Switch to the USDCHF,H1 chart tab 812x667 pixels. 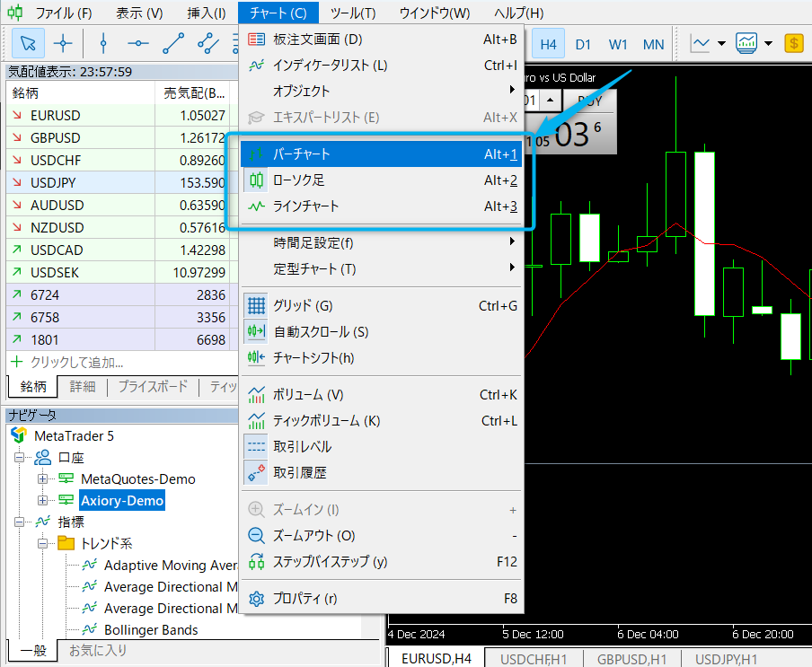[534, 659]
